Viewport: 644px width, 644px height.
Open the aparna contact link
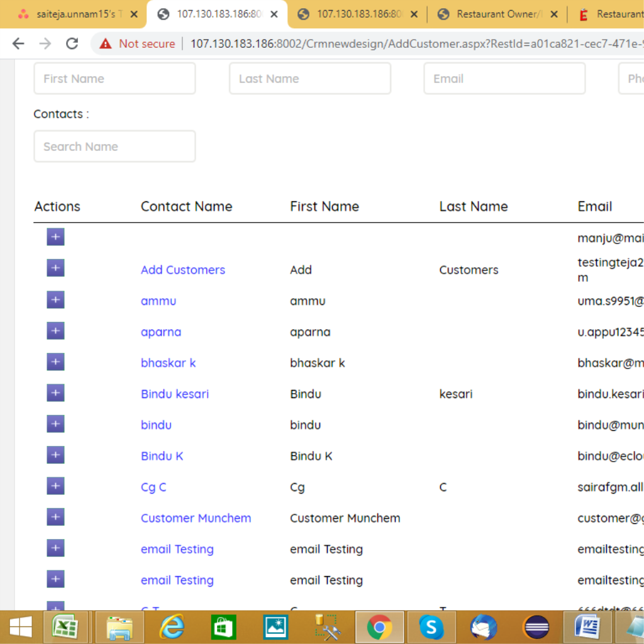(x=161, y=331)
